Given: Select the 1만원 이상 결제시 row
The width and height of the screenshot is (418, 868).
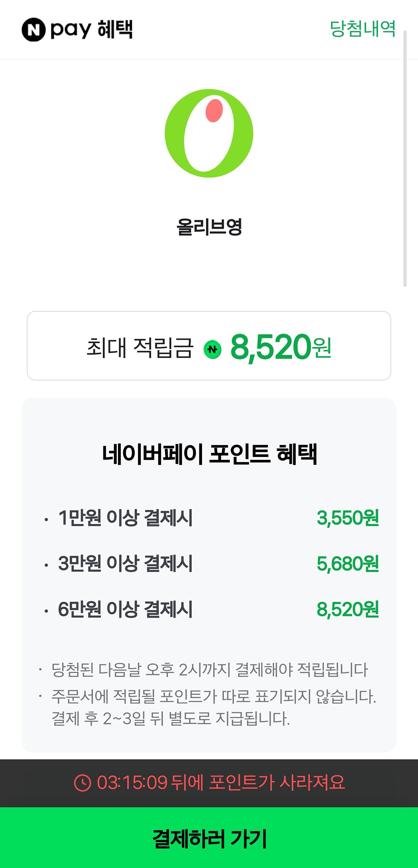Looking at the screenshot, I should point(125,518).
